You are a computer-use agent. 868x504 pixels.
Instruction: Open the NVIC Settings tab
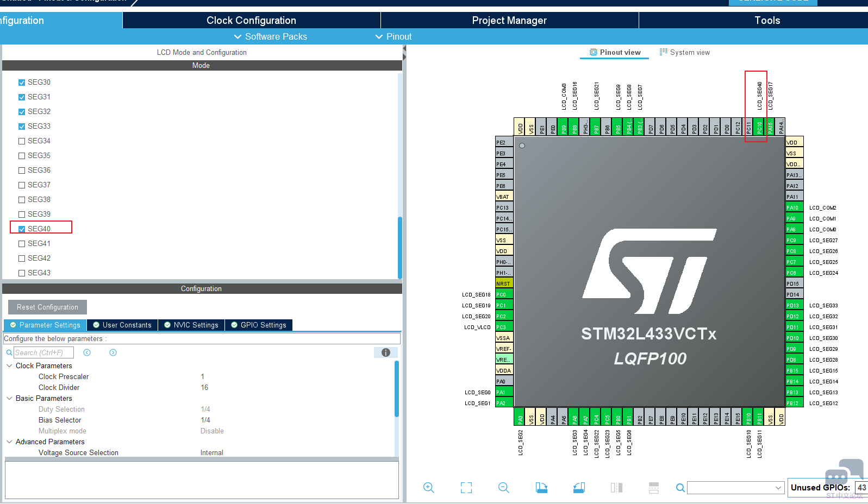(191, 325)
